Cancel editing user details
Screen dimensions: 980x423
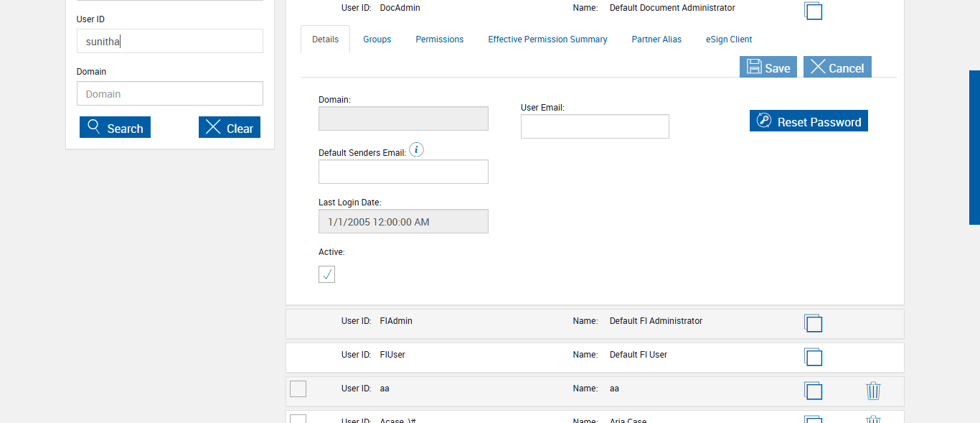tap(837, 68)
